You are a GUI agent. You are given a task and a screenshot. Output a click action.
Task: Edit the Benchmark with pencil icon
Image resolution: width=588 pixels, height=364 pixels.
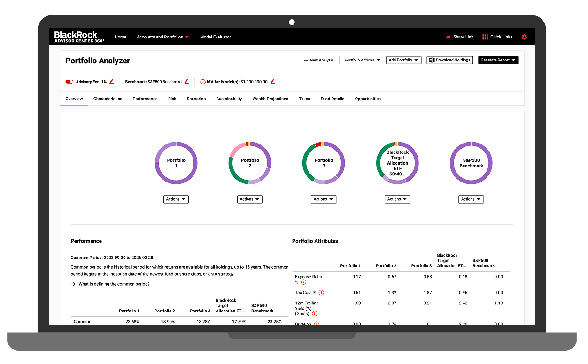[x=186, y=81]
